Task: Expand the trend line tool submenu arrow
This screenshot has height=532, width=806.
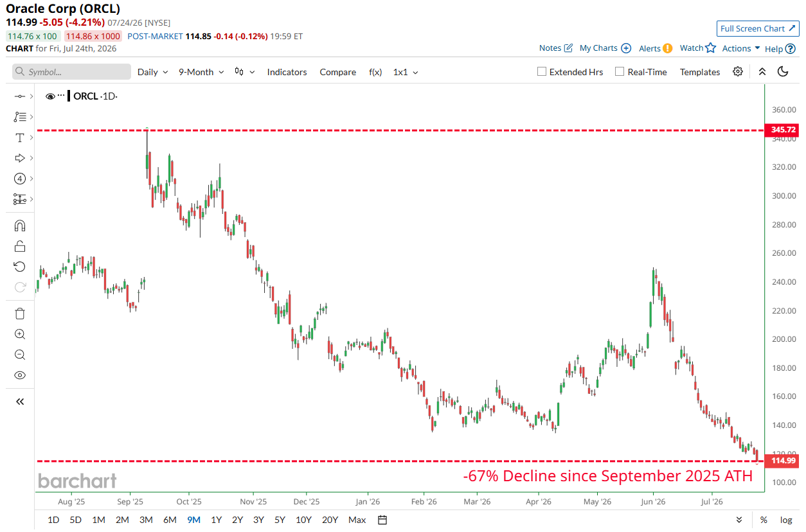Action: click(x=31, y=96)
